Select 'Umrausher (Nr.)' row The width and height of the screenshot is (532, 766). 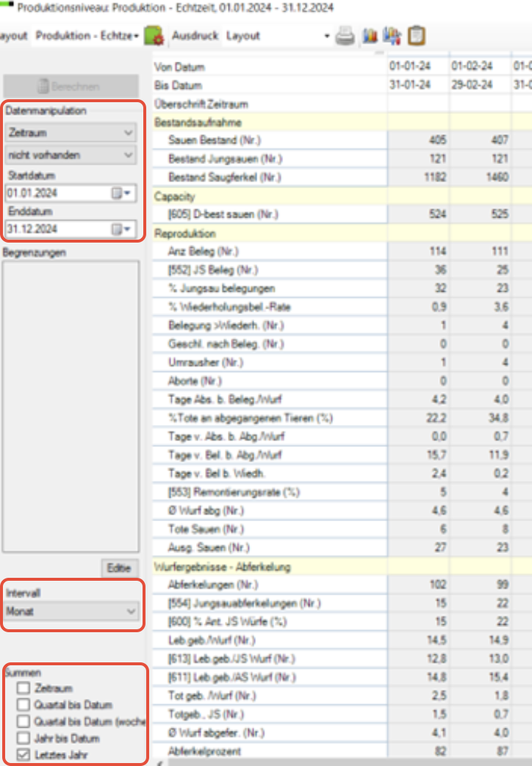click(270, 362)
